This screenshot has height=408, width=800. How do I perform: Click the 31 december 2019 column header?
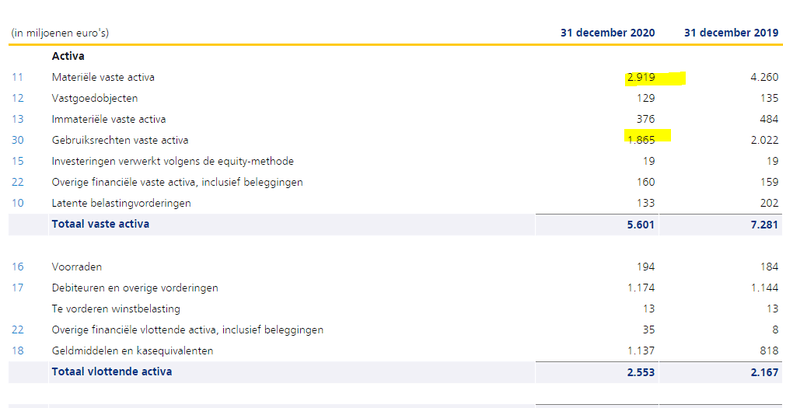731,33
